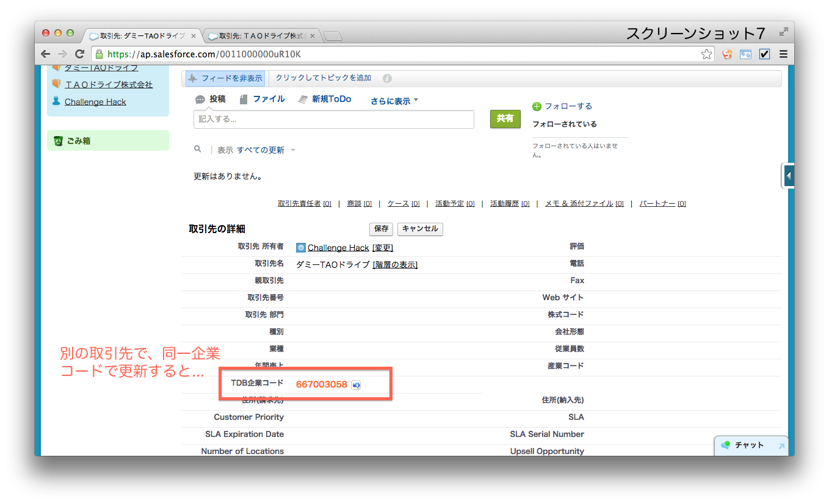The image size is (829, 504).
Task: Open ダミーTAOドライブ sidebar recent item
Action: pos(101,68)
